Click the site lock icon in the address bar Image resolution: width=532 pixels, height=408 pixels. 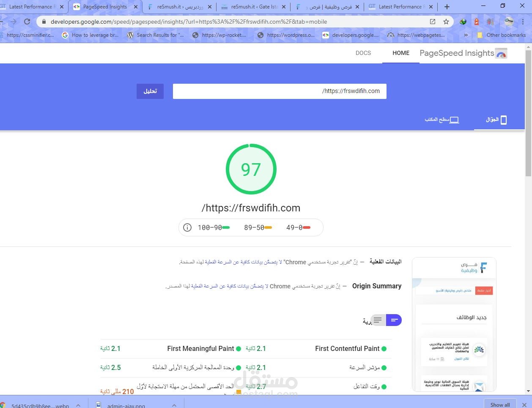(x=44, y=22)
